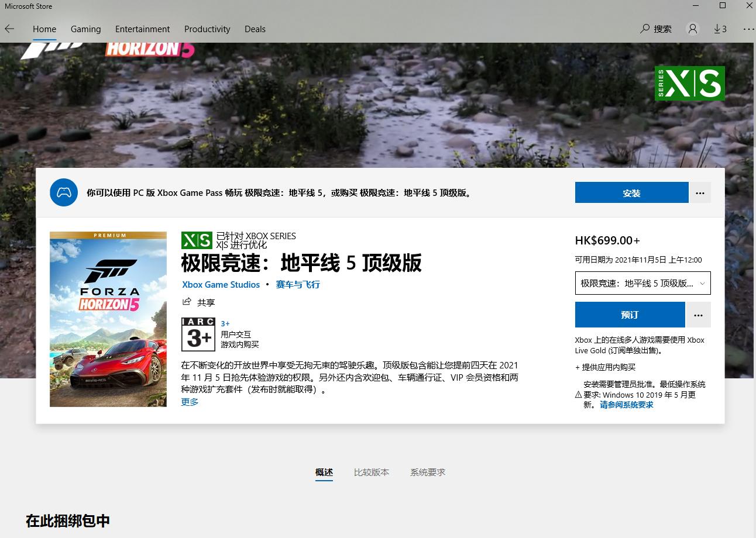Open more options next to 安装 button
Image resolution: width=756 pixels, height=538 pixels.
[700, 192]
